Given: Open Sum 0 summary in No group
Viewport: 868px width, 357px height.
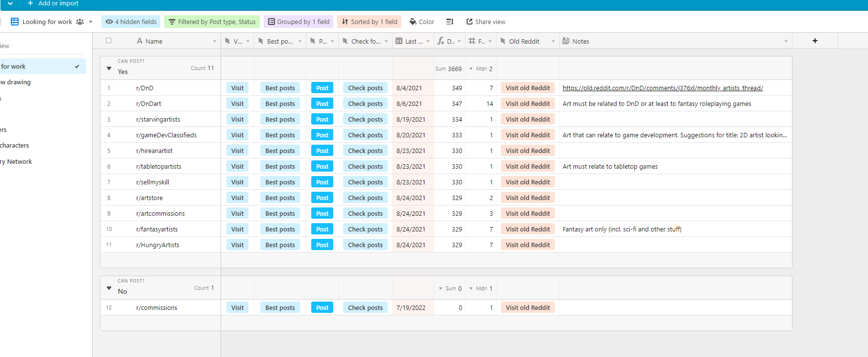Looking at the screenshot, I should tap(450, 288).
